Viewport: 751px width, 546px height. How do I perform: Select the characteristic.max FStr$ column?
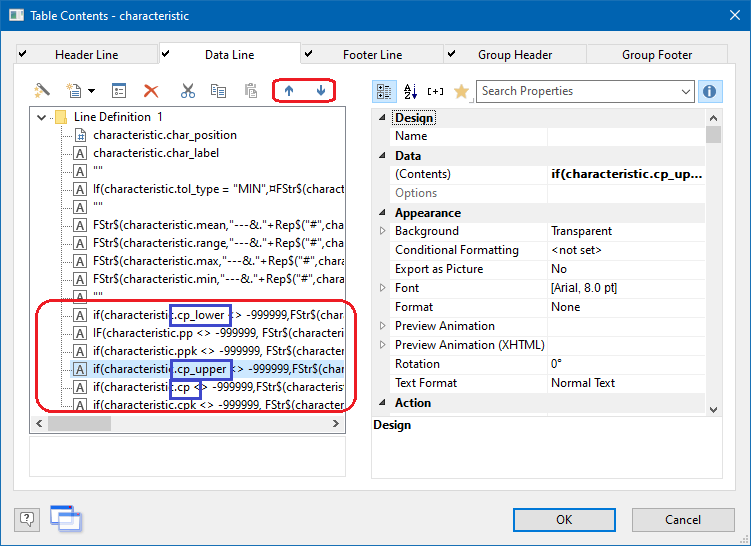coord(218,261)
